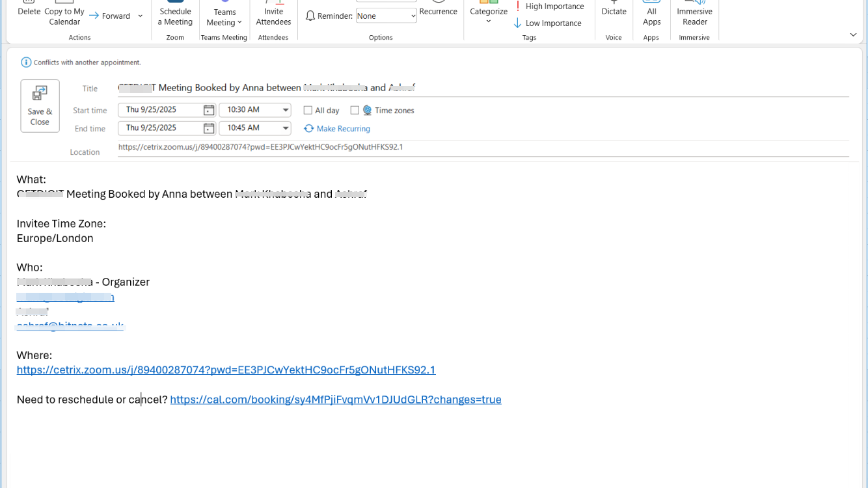Click into the Location field
Image resolution: width=868 pixels, height=488 pixels.
tap(481, 148)
